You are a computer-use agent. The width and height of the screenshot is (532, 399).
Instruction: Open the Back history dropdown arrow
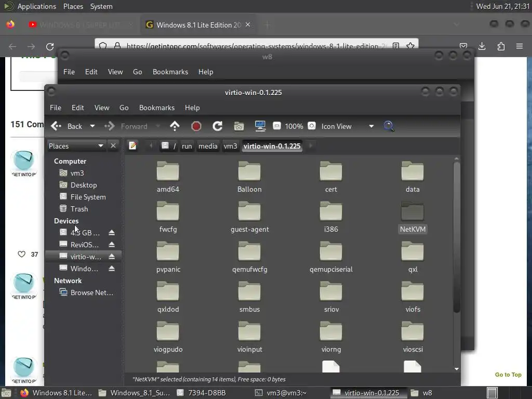[x=92, y=126]
